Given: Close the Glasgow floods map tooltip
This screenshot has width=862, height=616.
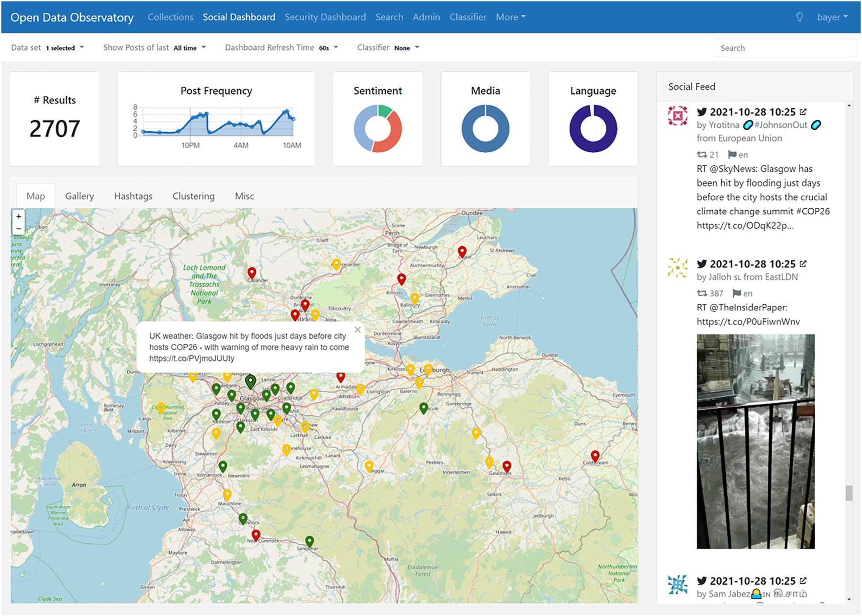Looking at the screenshot, I should click(x=357, y=330).
